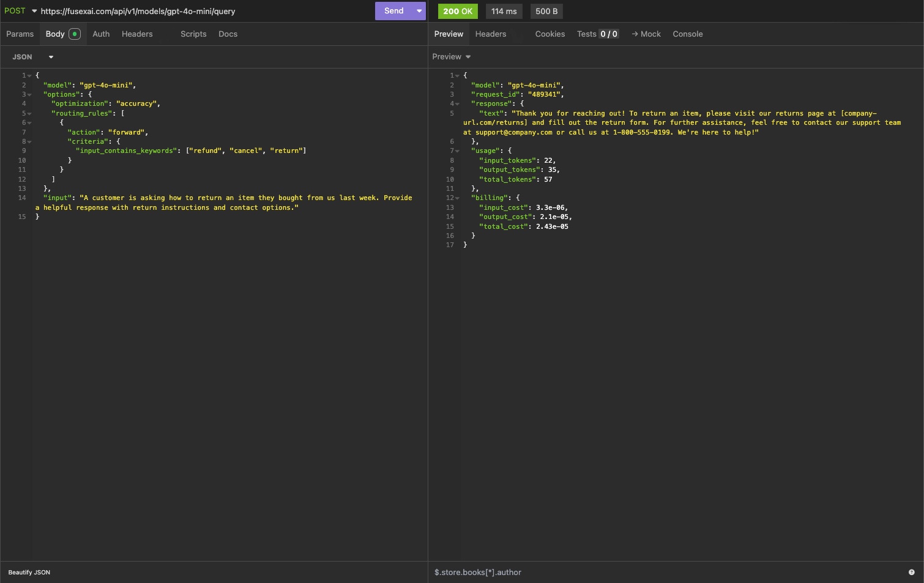The height and width of the screenshot is (583, 924).
Task: Click the request URL field
Action: (206, 11)
